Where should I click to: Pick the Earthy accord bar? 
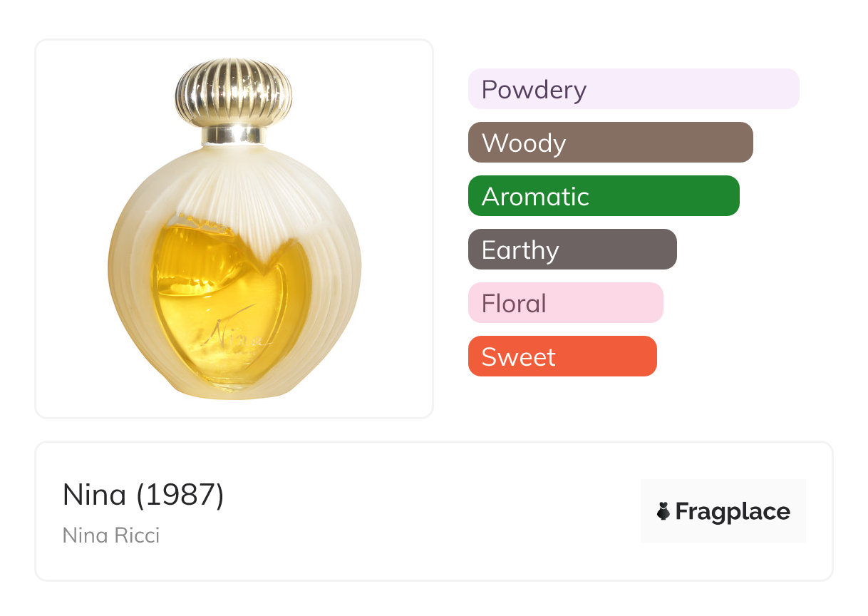click(x=572, y=250)
